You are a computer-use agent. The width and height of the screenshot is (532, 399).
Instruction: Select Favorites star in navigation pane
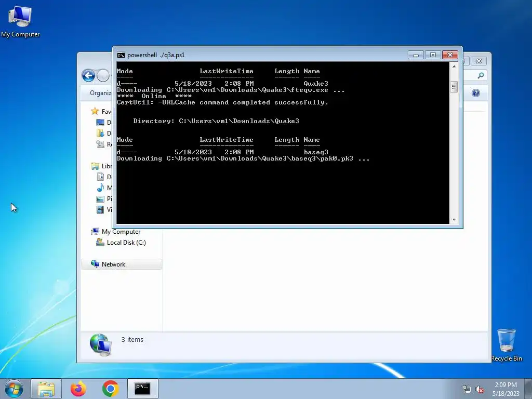tap(95, 111)
